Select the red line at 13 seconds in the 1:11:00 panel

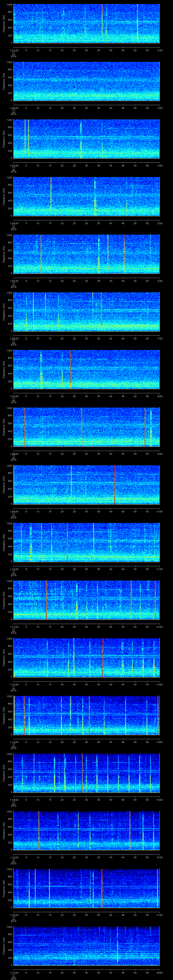(46, 600)
